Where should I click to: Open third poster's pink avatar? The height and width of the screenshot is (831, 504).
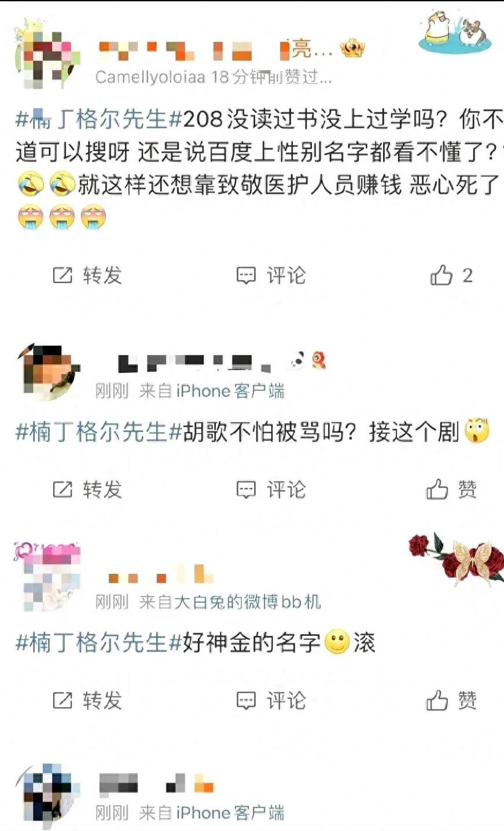[47, 577]
